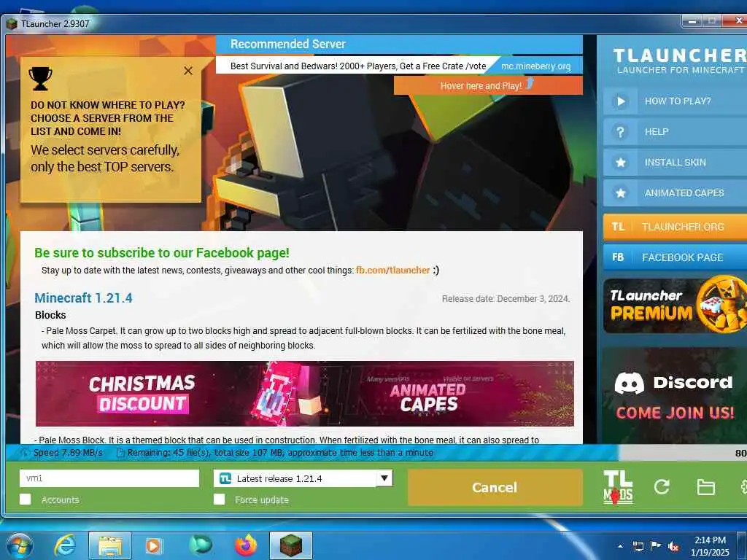Image resolution: width=747 pixels, height=560 pixels.
Task: Click the version dropdown arrow
Action: click(x=384, y=478)
